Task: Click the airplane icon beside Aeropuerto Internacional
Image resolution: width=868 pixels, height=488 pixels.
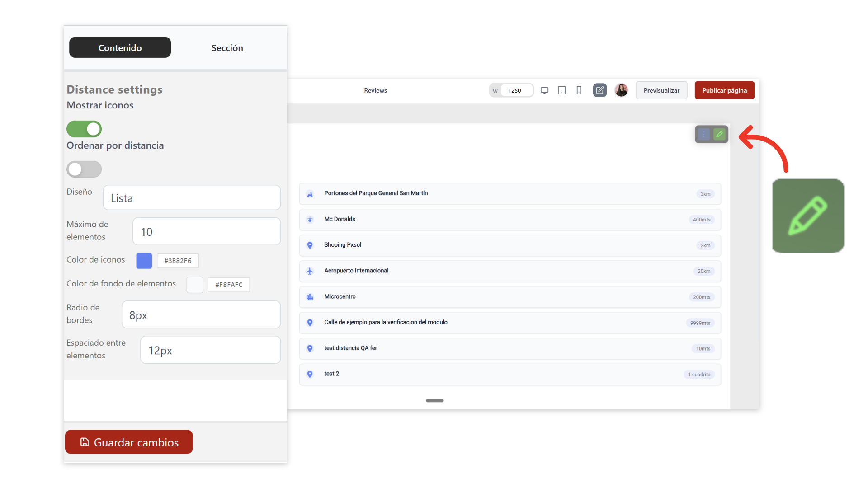Action: tap(310, 271)
